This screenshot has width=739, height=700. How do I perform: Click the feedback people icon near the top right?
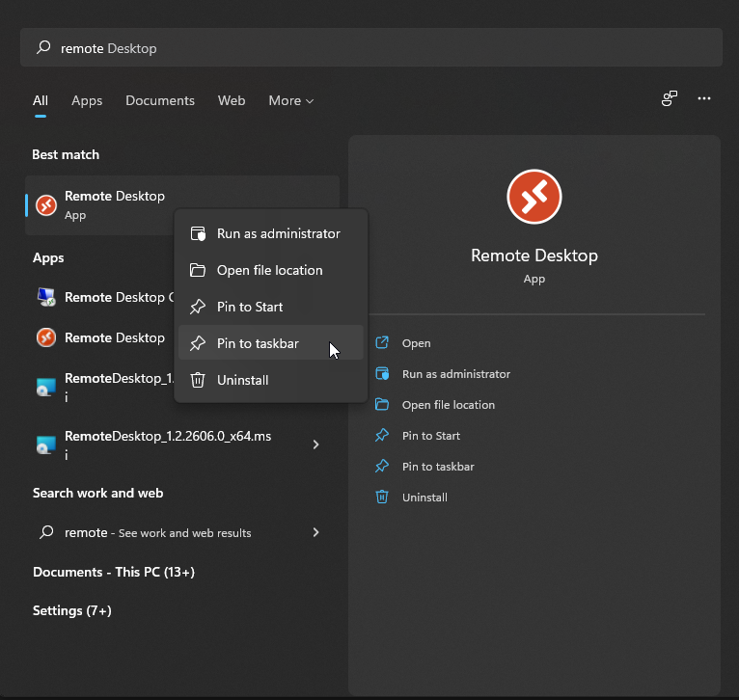pos(669,99)
